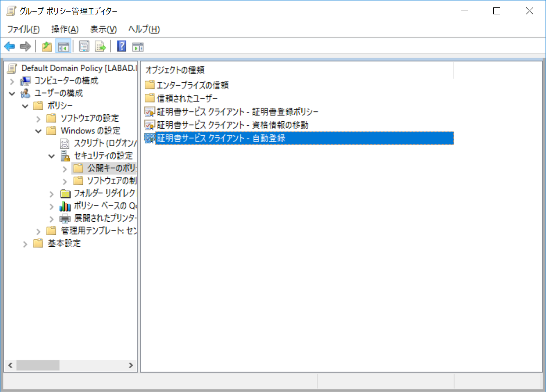Select the 公開キーのポリシー tree label
This screenshot has height=392, width=546.
coord(112,168)
